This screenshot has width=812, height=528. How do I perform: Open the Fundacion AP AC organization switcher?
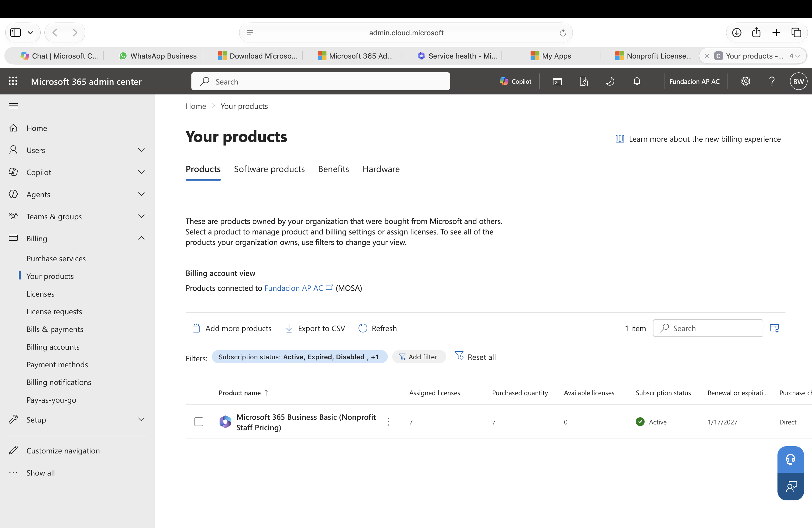[x=694, y=81]
